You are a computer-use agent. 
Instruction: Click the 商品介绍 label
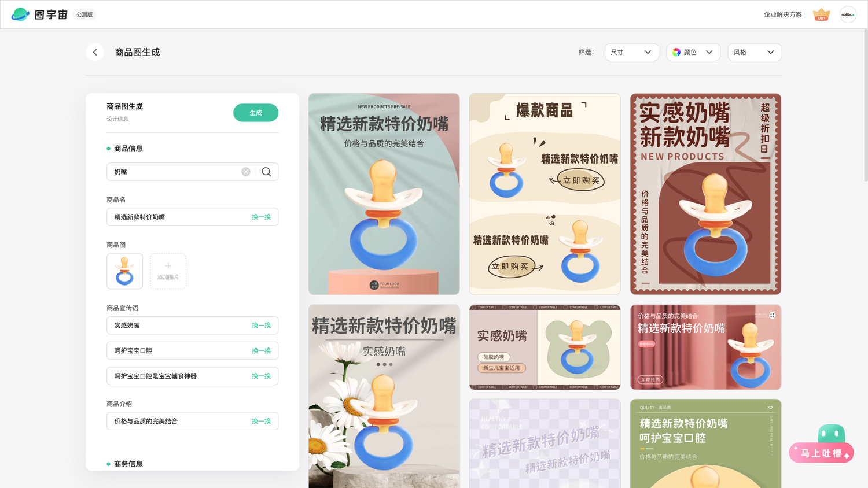119,404
